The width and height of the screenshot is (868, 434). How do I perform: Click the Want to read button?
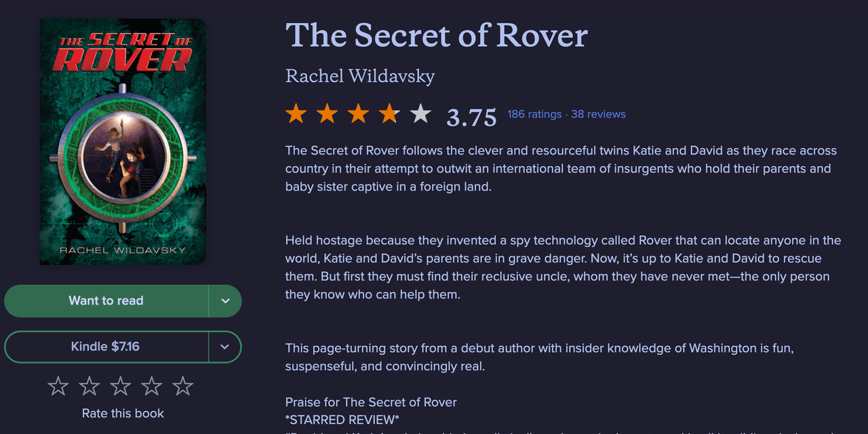[106, 301]
